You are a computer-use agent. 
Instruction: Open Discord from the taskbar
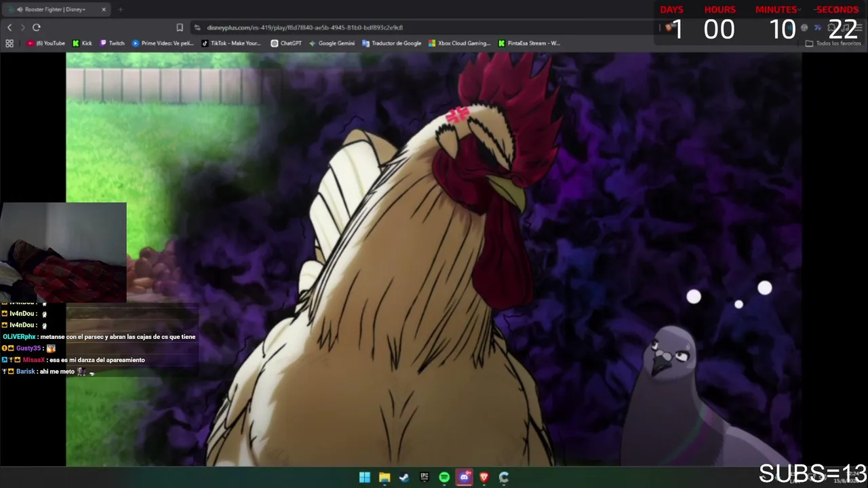[x=464, y=477]
